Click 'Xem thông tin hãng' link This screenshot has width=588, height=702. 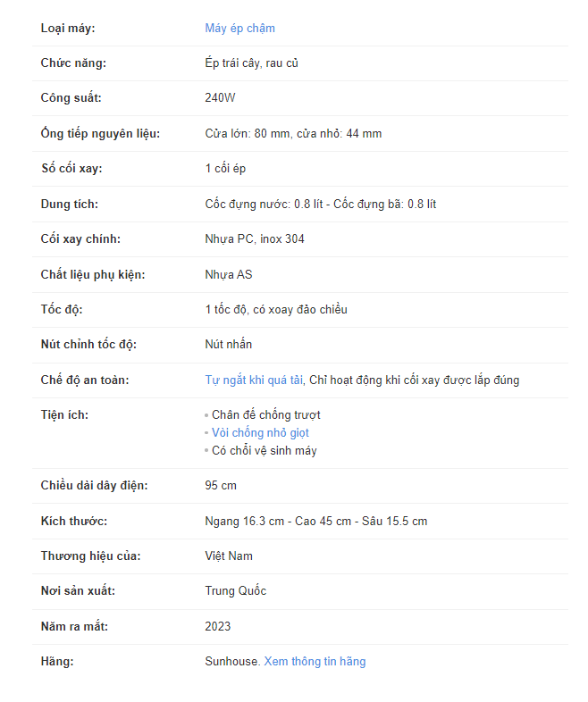point(315,662)
